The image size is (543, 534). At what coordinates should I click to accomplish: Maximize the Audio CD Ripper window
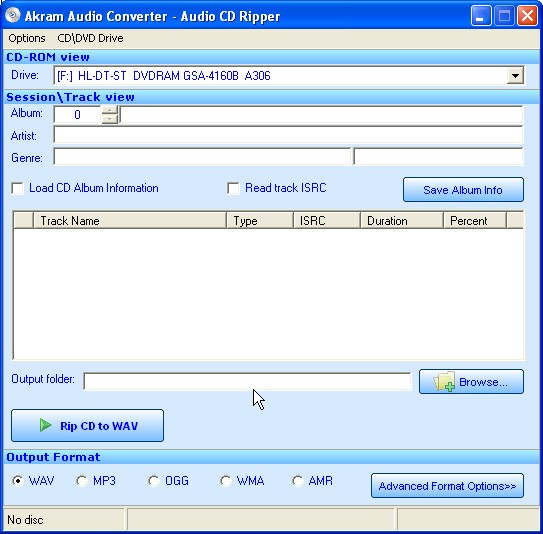click(504, 16)
